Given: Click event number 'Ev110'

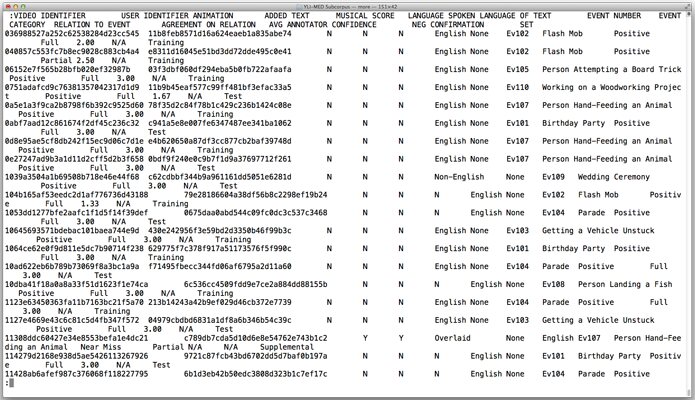Looking at the screenshot, I should tap(518, 87).
